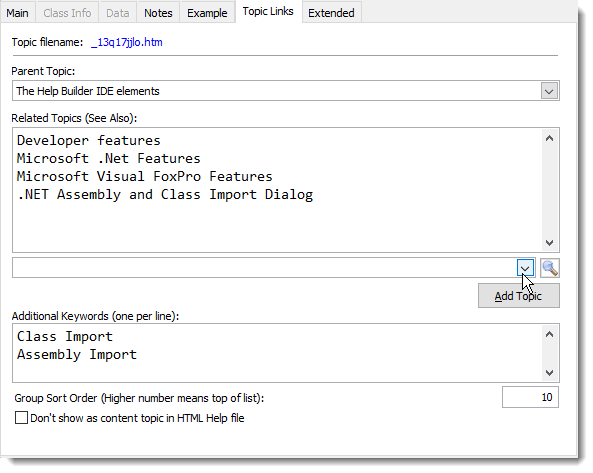The height and width of the screenshot is (473, 593).
Task: Open the Parent Topic dropdown
Action: tap(549, 91)
